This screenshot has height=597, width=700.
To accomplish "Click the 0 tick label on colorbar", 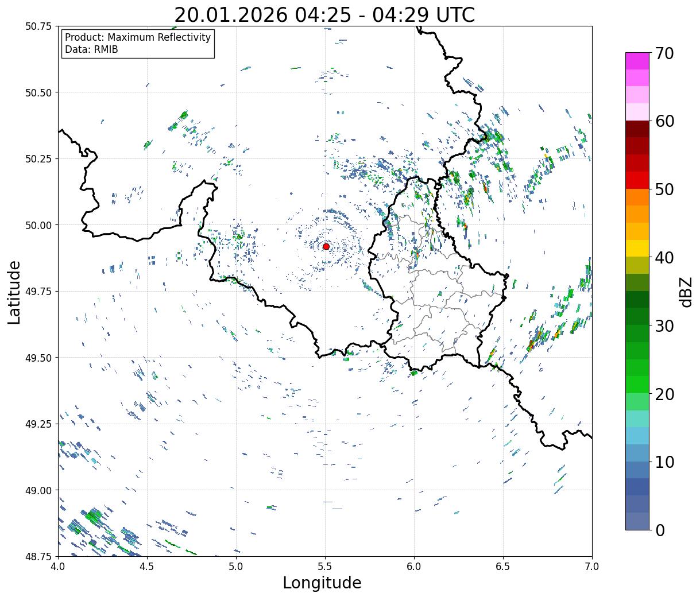I will pyautogui.click(x=659, y=530).
